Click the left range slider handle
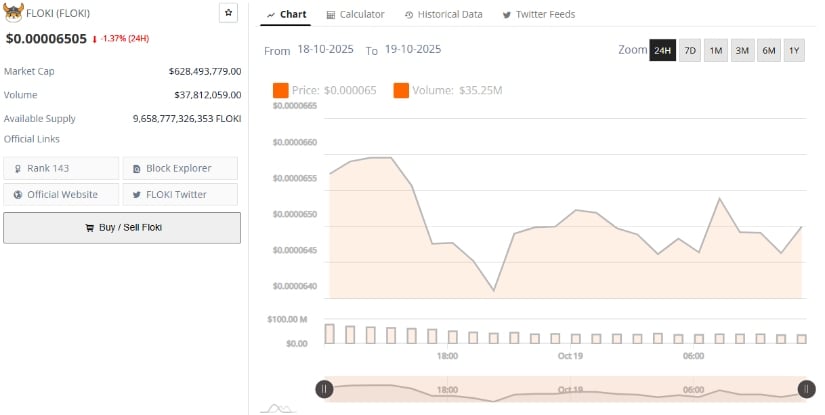The width and height of the screenshot is (825, 415). (324, 389)
